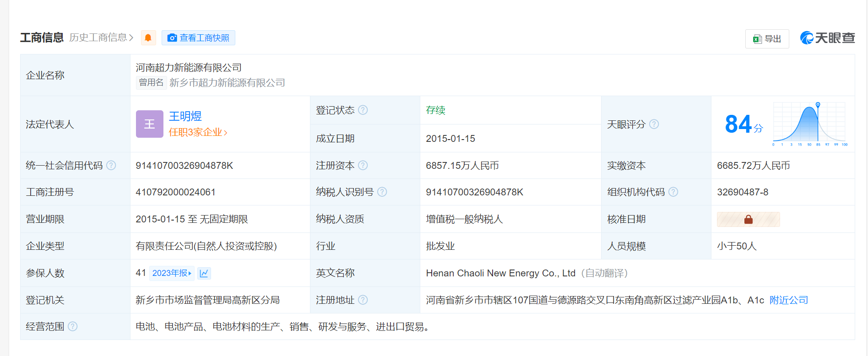
Task: Click the 天眼查 logo
Action: click(x=827, y=38)
